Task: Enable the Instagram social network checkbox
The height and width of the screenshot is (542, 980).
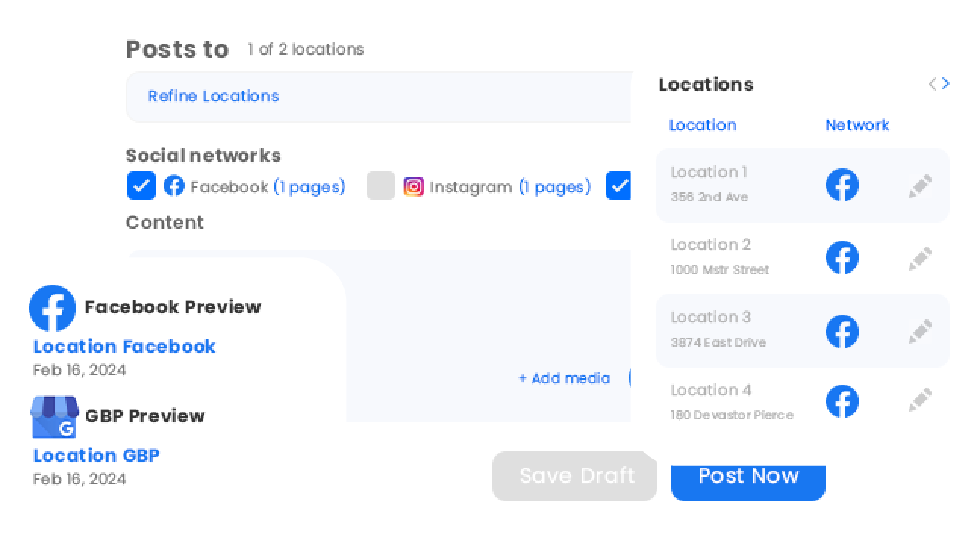Action: click(381, 185)
